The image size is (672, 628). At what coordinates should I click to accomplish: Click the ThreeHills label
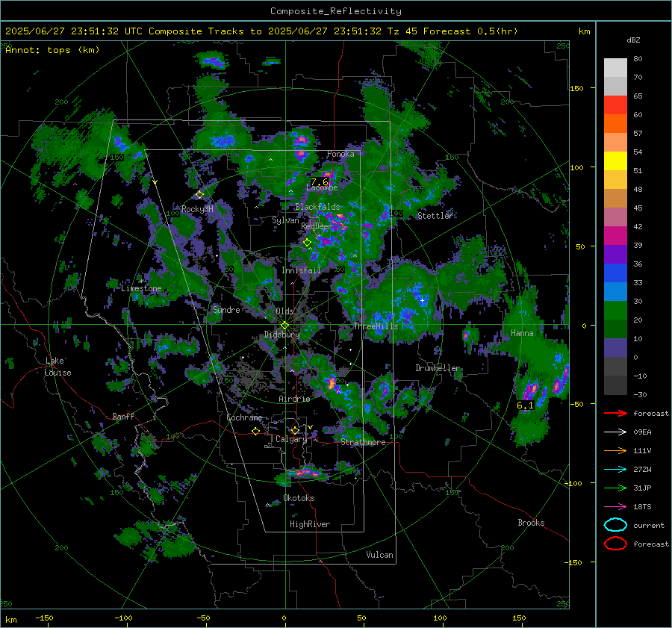pyautogui.click(x=376, y=326)
